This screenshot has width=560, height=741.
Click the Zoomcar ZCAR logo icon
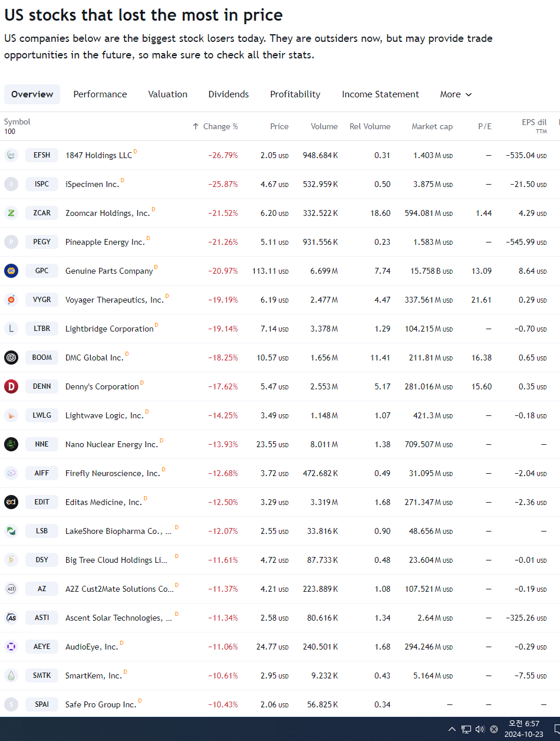[x=11, y=213]
